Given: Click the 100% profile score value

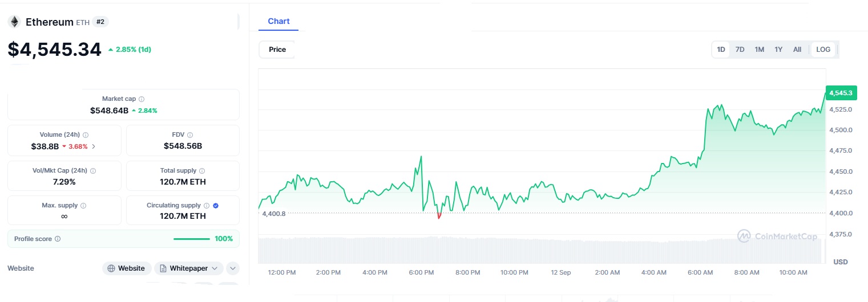Looking at the screenshot, I should click(224, 239).
